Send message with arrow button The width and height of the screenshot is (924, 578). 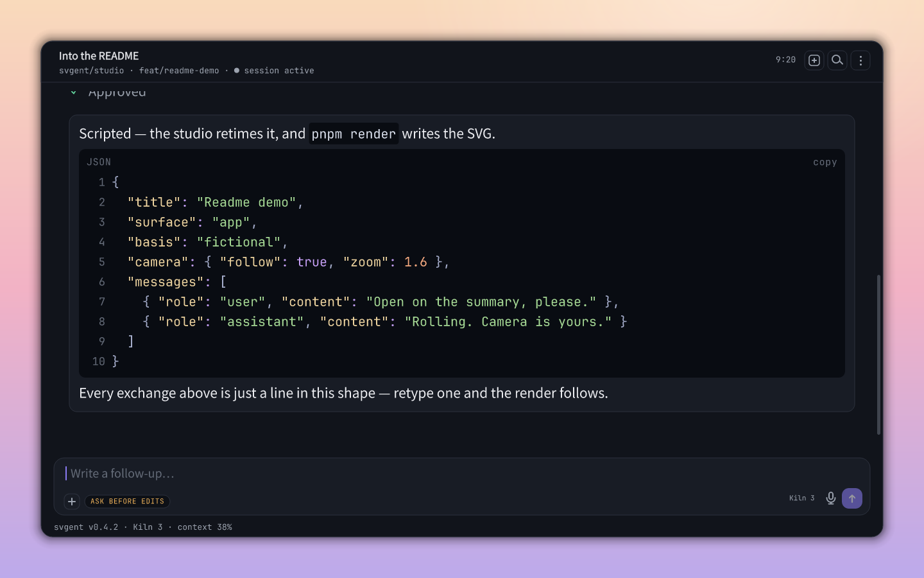pyautogui.click(x=852, y=498)
